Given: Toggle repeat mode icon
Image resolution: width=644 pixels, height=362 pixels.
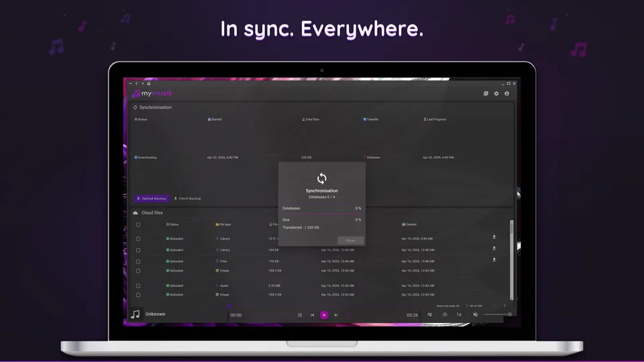Looking at the screenshot, I should 348,315.
